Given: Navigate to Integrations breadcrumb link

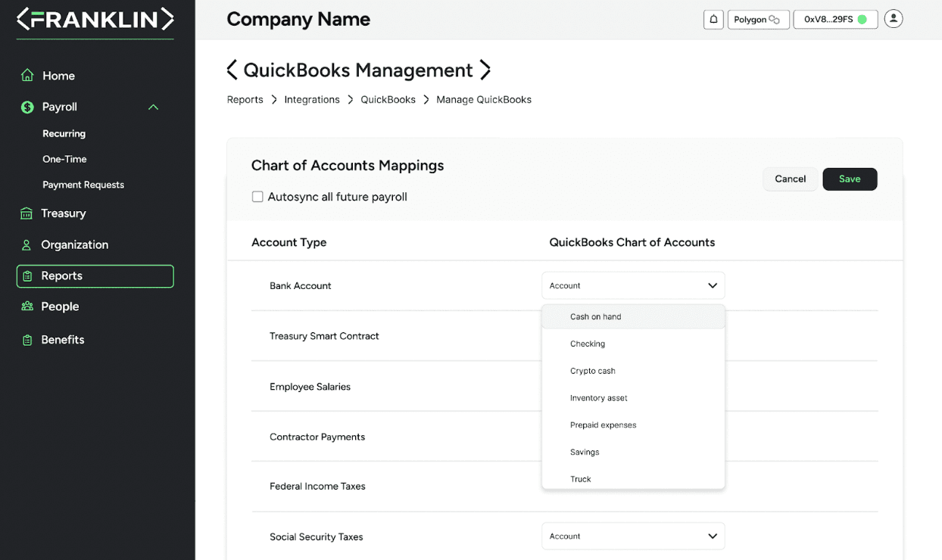Looking at the screenshot, I should click(312, 100).
